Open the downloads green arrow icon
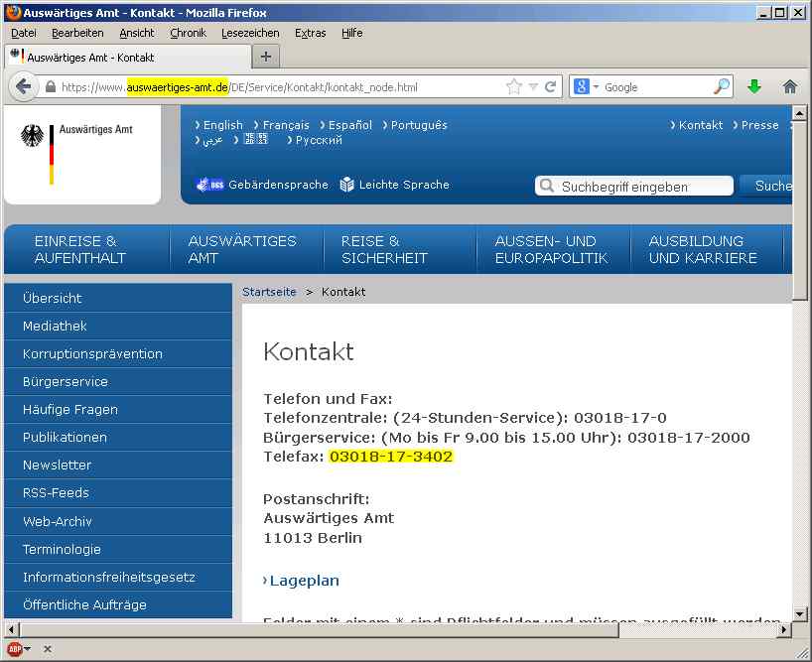 [x=754, y=86]
